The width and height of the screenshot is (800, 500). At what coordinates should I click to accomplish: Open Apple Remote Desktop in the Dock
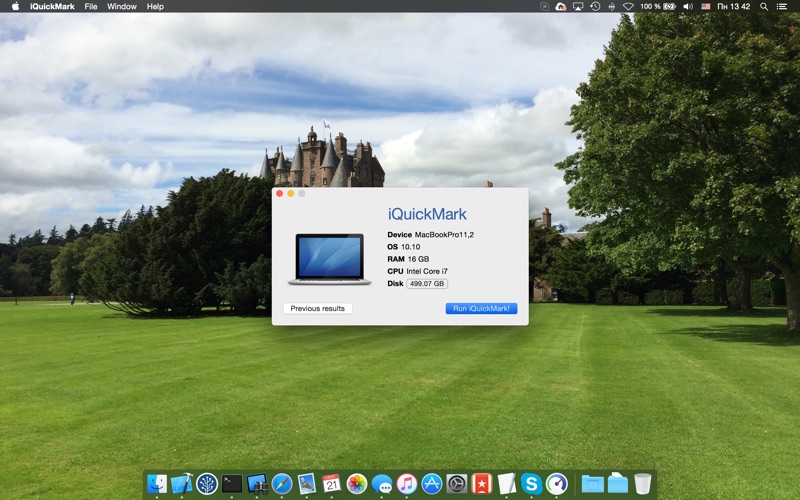pos(257,483)
